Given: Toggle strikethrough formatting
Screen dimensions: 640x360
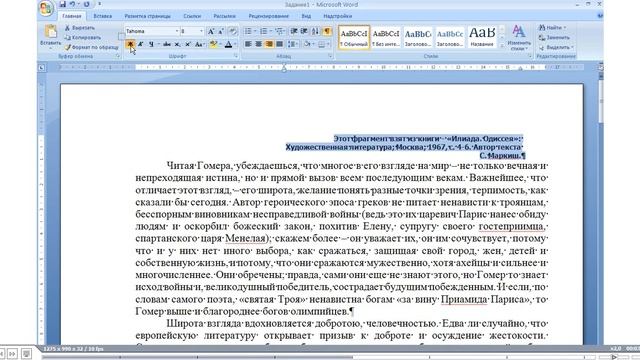Looking at the screenshot, I should click(x=167, y=44).
